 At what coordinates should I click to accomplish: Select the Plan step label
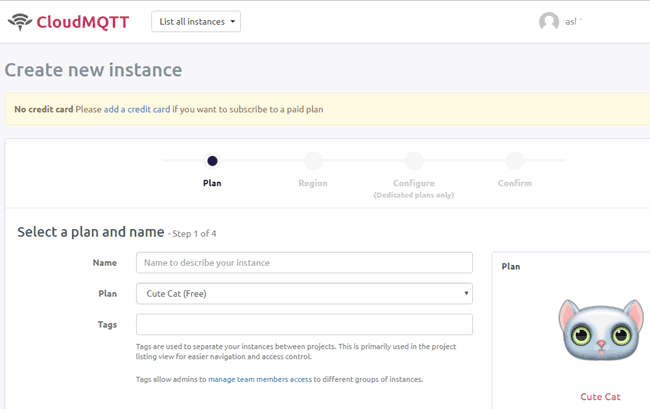[212, 183]
